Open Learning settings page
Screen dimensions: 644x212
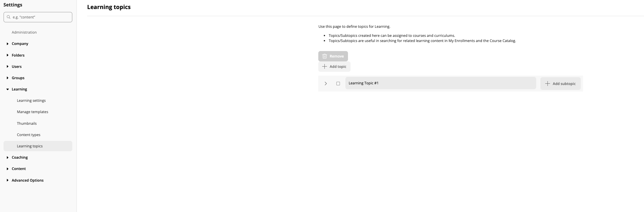(x=31, y=101)
